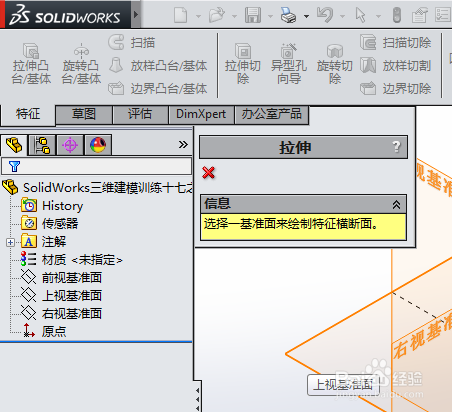
Task: Select the root part SolidWorks三维建模训练
Action: [x=98, y=188]
